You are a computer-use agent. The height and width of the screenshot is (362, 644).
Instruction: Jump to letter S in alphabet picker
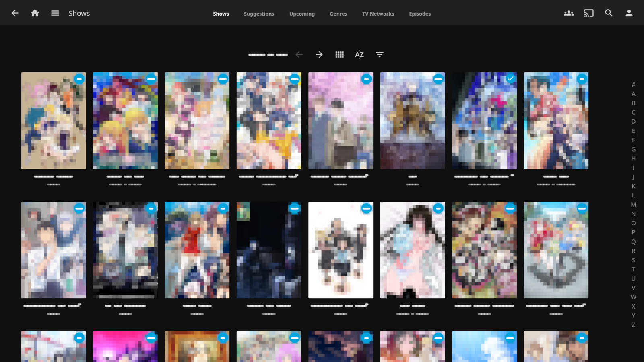click(633, 260)
